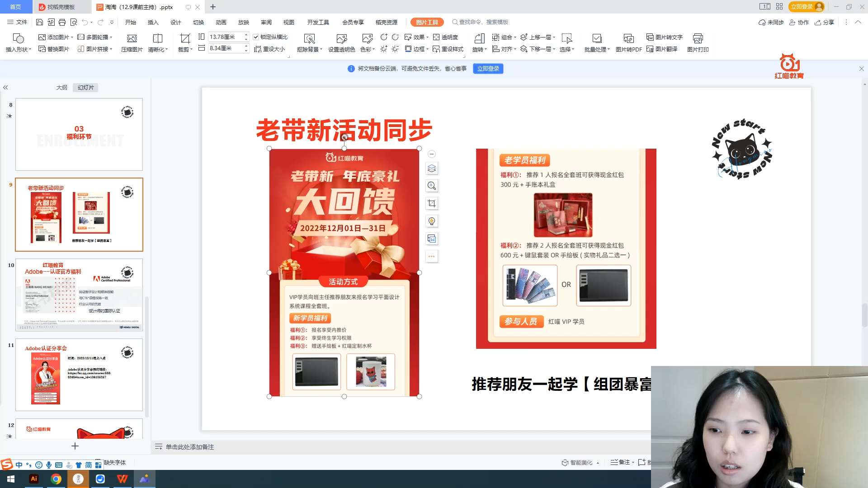Image resolution: width=868 pixels, height=488 pixels.
Task: Click the 替换图片 replace picture button
Action: click(x=54, y=49)
